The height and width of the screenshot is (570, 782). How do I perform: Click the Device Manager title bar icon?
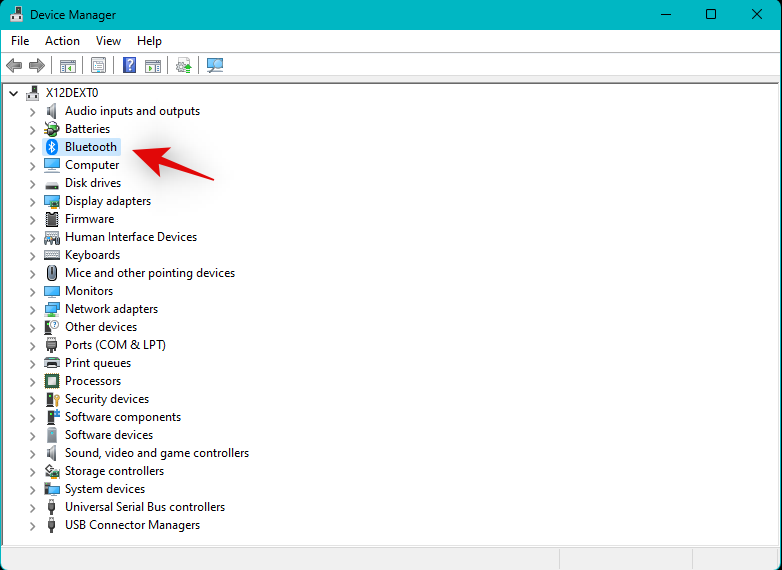[x=16, y=14]
